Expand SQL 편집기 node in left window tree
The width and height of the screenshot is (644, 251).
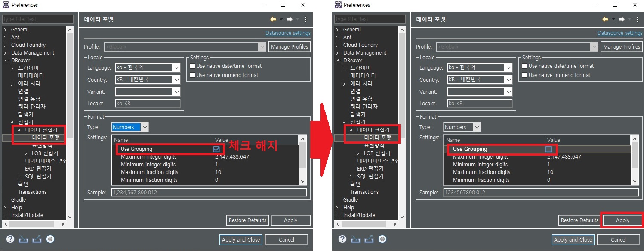pyautogui.click(x=19, y=177)
